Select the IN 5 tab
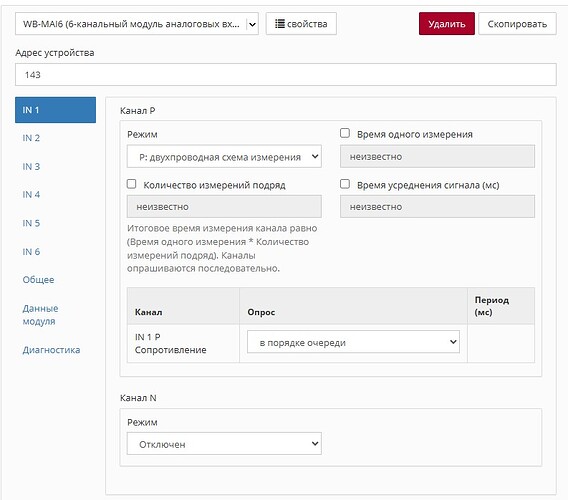568x500 pixels. click(31, 223)
